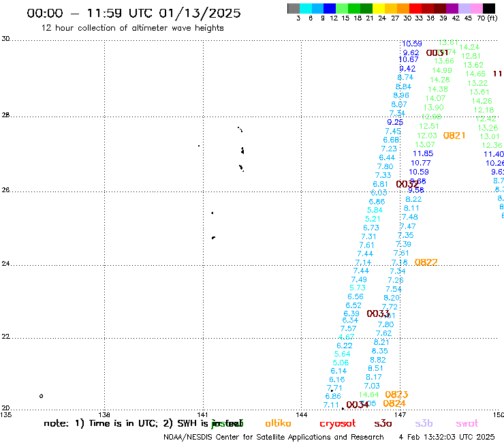
Task: Click the time marker 0032
Action: (x=407, y=184)
